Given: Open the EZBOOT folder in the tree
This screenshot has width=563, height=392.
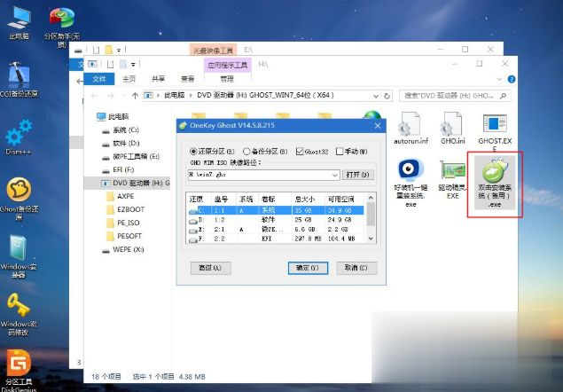Looking at the screenshot, I should point(126,209).
